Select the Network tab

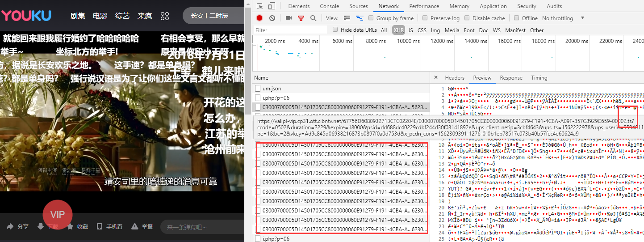pos(389,6)
